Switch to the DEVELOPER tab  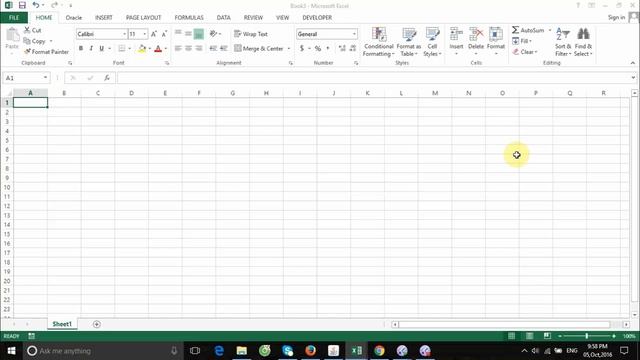tap(317, 18)
